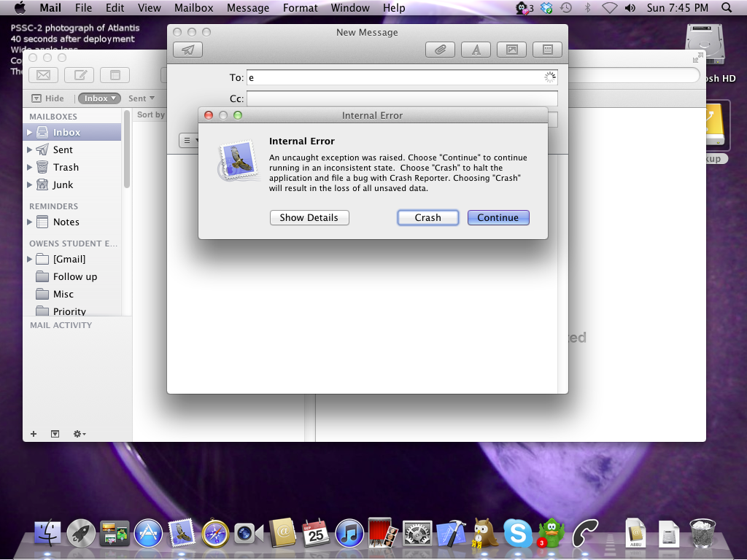The height and width of the screenshot is (560, 747).
Task: Open the volume control in menu bar
Action: [x=630, y=7]
